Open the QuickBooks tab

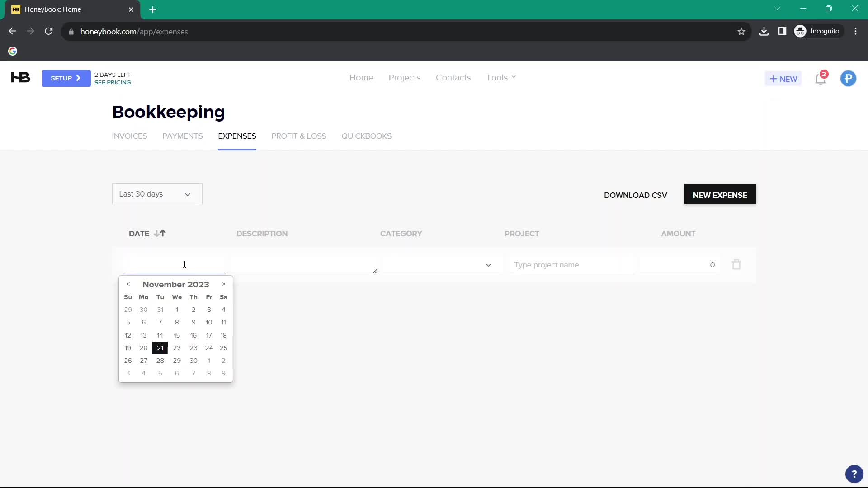pos(366,136)
